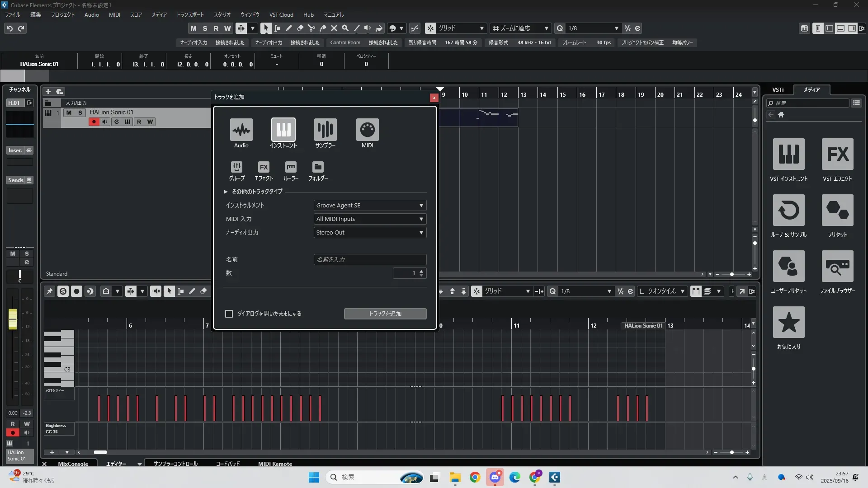868x488 pixels.
Task: Select the MIDI track type icon
Action: (367, 130)
